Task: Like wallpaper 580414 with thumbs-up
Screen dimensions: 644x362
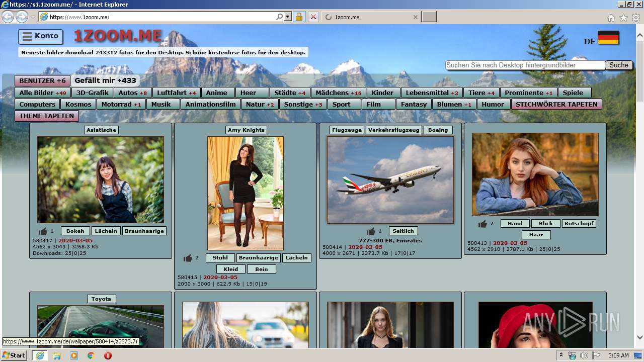Action: pos(371,231)
